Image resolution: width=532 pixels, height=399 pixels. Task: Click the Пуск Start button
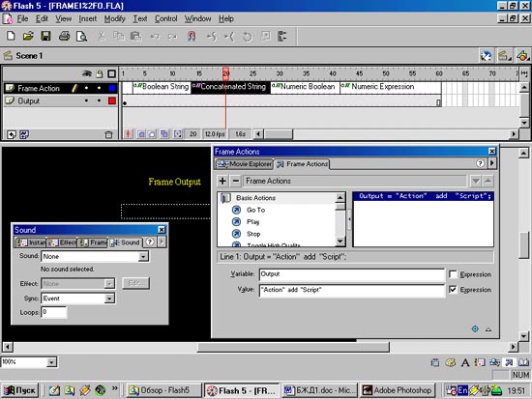tap(20, 390)
